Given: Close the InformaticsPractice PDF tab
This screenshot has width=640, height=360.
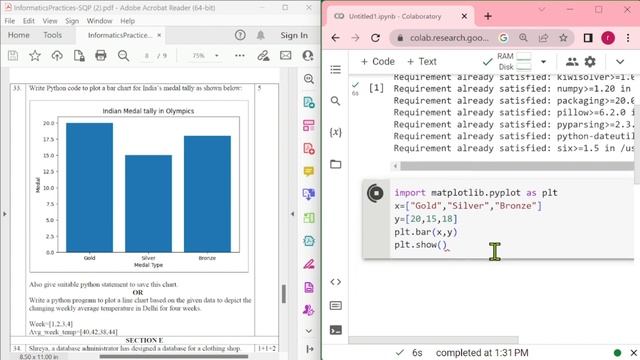Looking at the screenshot, I should point(159,36).
